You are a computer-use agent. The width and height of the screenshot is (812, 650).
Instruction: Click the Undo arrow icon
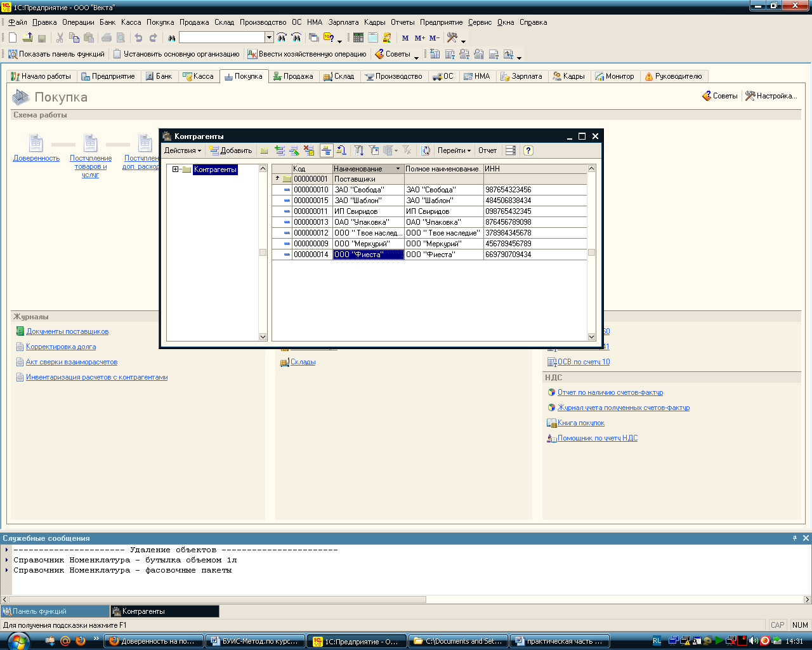pyautogui.click(x=138, y=38)
